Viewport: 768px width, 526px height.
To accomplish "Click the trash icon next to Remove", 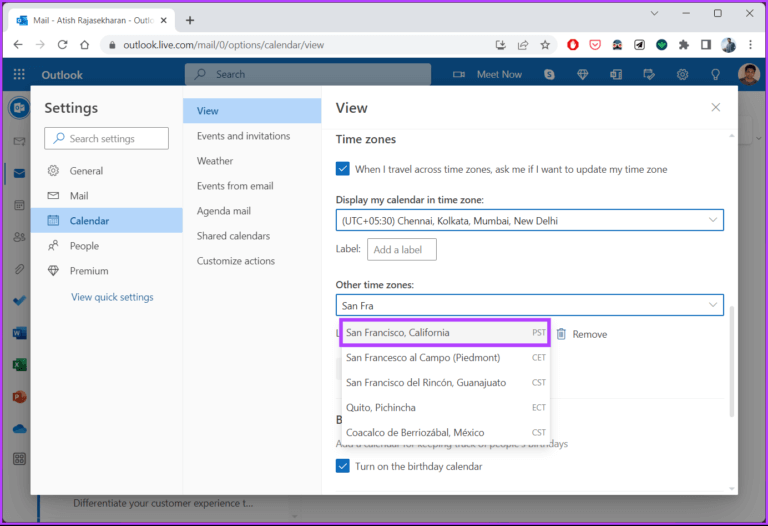I will (x=561, y=334).
